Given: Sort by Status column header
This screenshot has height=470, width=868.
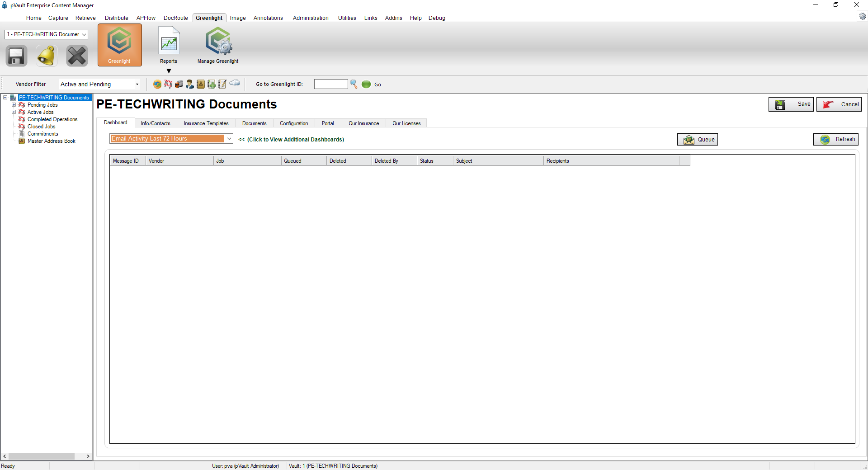Looking at the screenshot, I should click(x=435, y=161).
